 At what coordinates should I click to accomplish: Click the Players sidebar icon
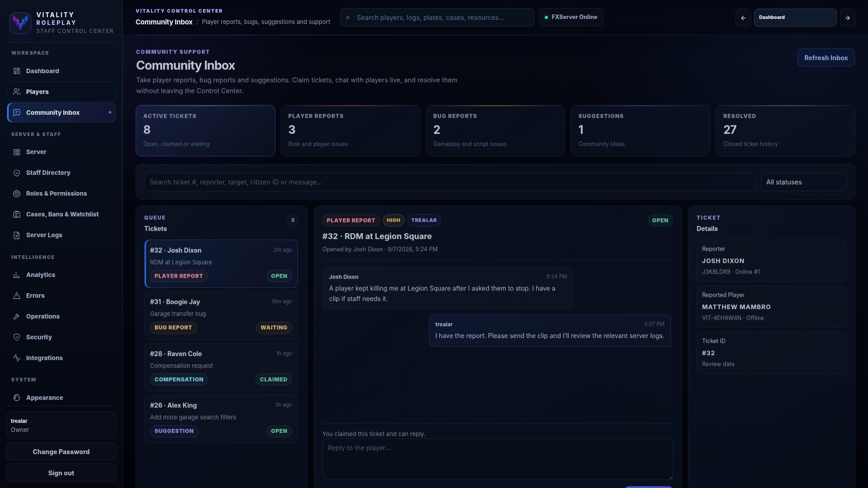[17, 92]
